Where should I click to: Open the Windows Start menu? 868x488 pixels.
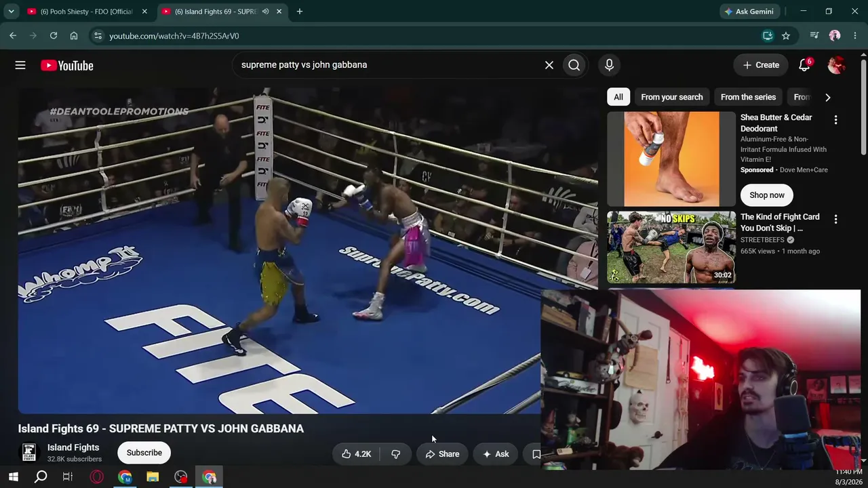click(14, 477)
